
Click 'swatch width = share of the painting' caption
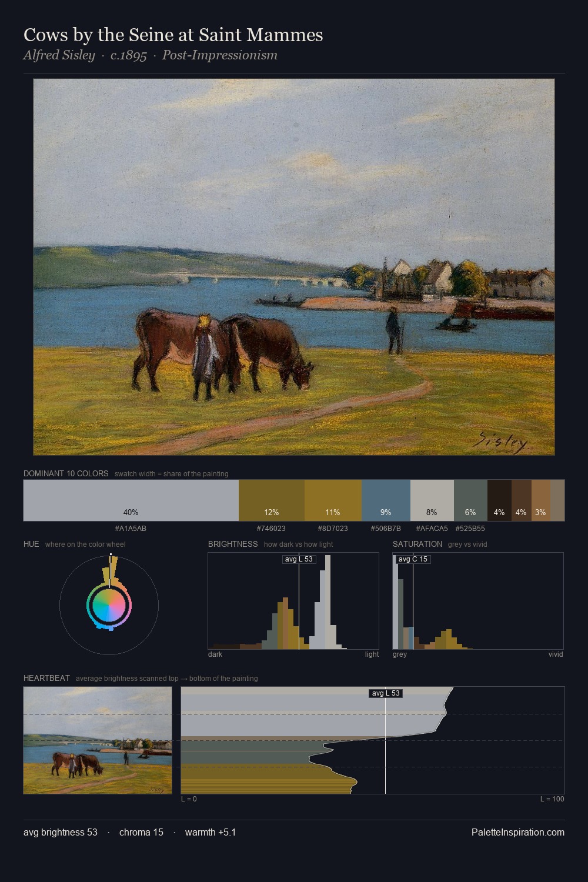click(172, 474)
